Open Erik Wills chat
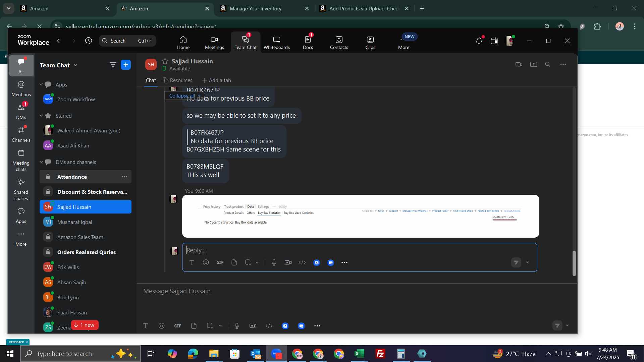This screenshot has height=362, width=644. (x=86, y=267)
